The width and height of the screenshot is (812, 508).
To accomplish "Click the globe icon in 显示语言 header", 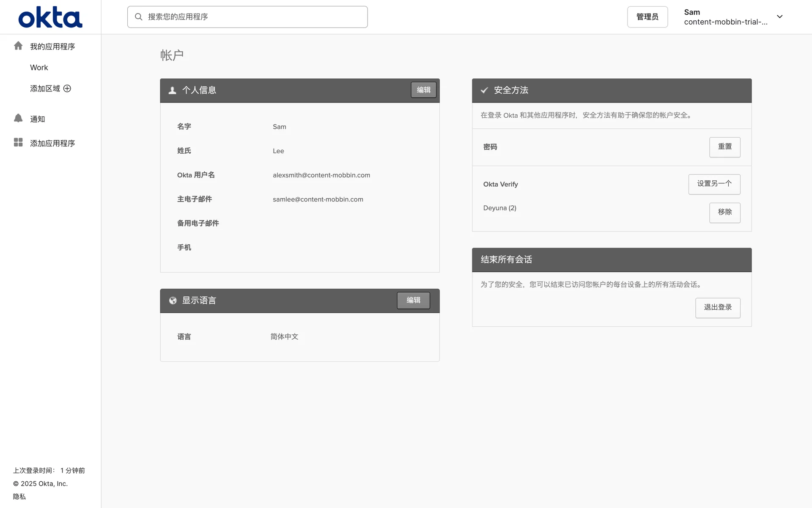I will (x=173, y=301).
